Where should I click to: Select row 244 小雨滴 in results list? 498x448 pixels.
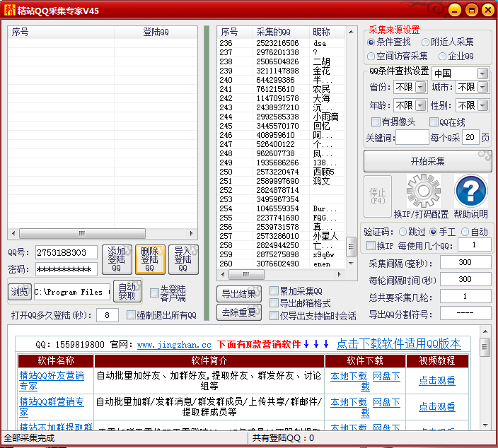pos(281,117)
